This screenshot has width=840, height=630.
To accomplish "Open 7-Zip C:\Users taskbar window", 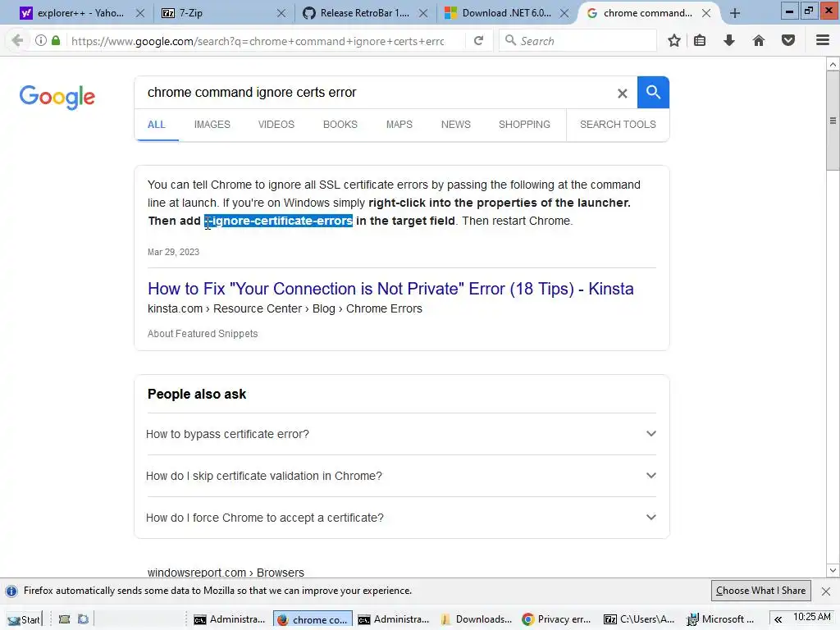I will click(x=639, y=619).
